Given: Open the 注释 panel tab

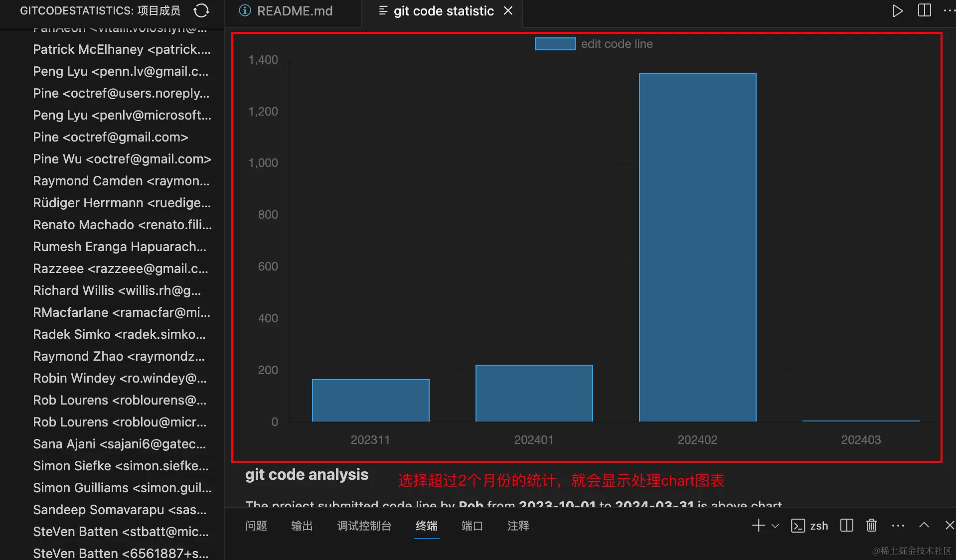Looking at the screenshot, I should 518,526.
